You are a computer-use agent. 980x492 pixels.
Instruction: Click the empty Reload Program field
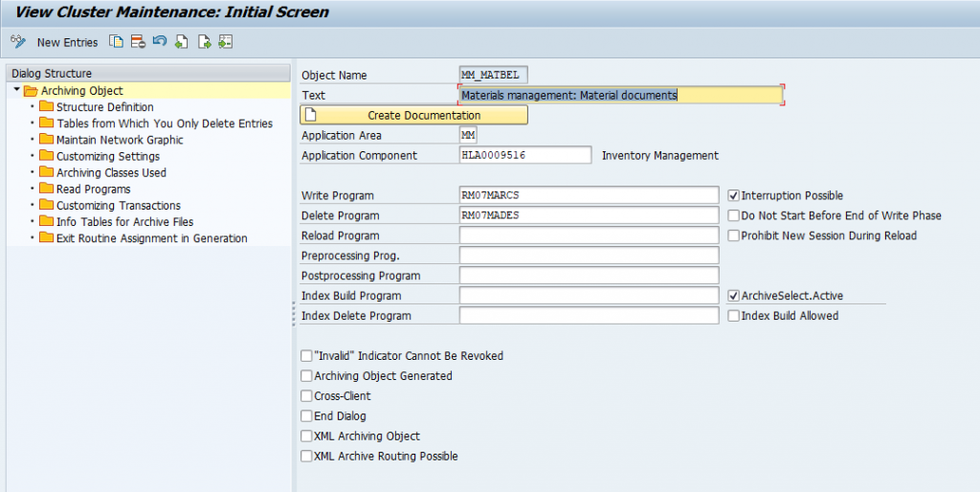point(589,235)
